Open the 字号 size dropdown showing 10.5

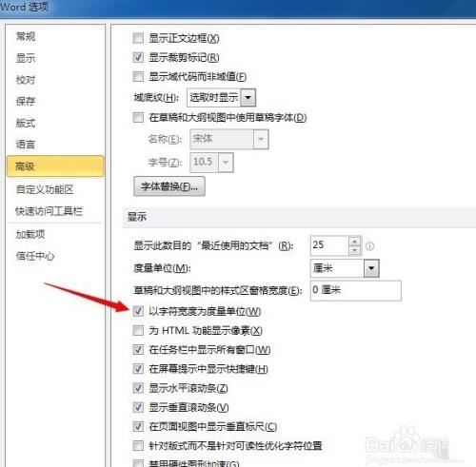(226, 163)
